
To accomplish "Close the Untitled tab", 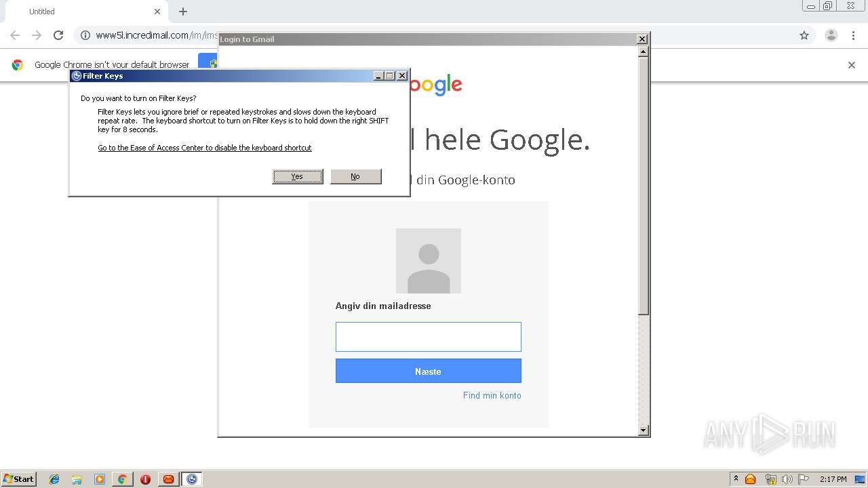I will pyautogui.click(x=157, y=12).
